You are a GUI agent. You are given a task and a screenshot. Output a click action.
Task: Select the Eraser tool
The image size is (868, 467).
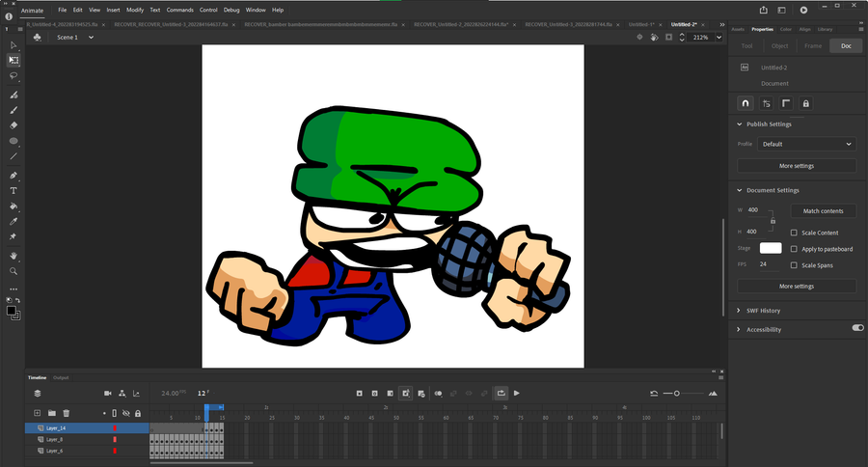[14, 125]
